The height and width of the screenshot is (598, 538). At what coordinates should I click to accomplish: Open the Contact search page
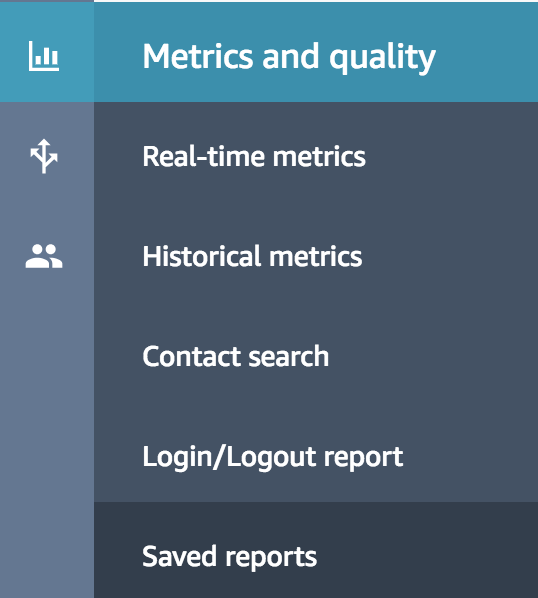[x=316, y=356]
